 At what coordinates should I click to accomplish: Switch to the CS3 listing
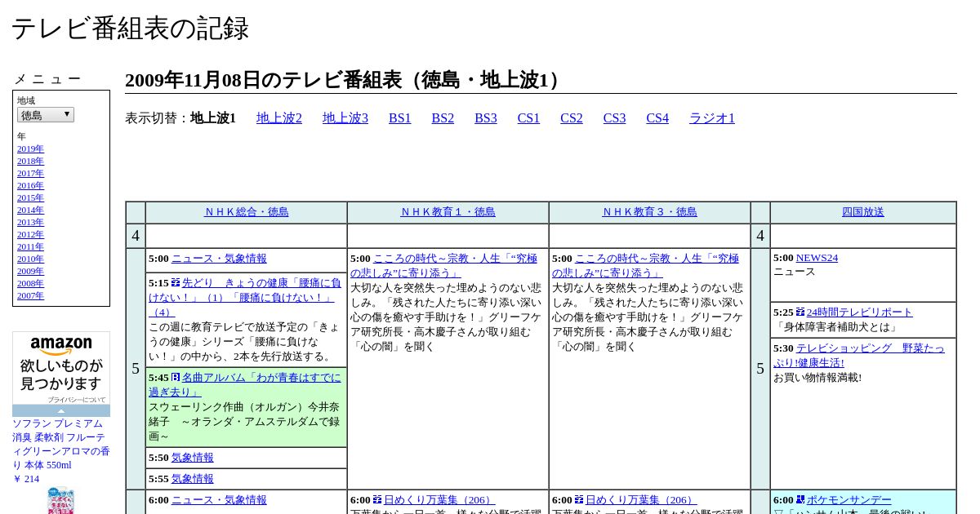[x=614, y=118]
